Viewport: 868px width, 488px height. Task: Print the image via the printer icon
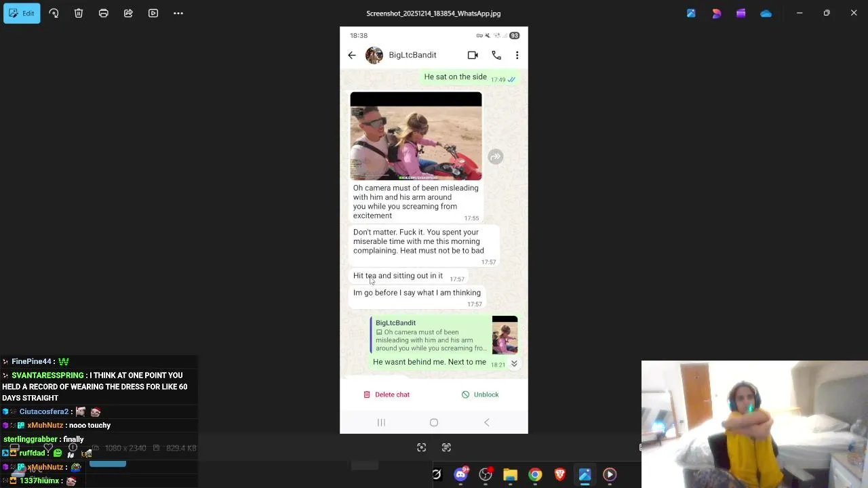[103, 13]
